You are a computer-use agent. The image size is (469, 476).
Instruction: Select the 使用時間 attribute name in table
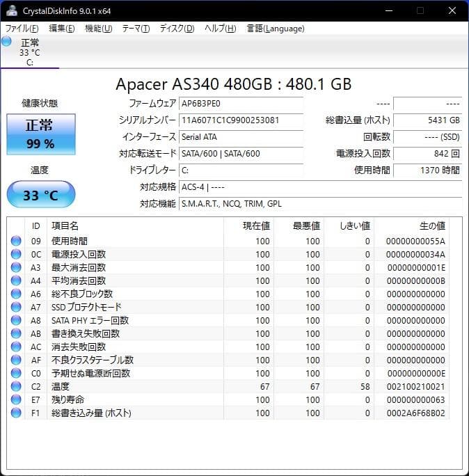[x=70, y=241]
